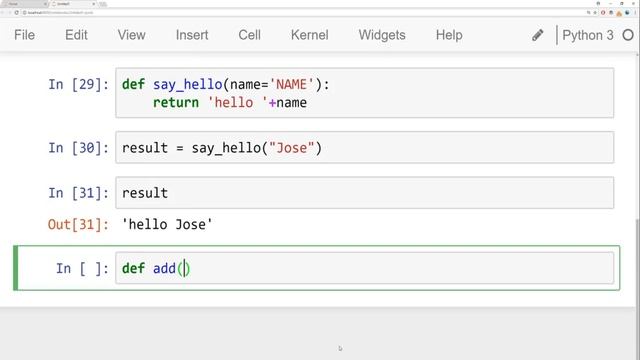The image size is (640, 360).
Task: Open the Widgets menu
Action: click(382, 35)
